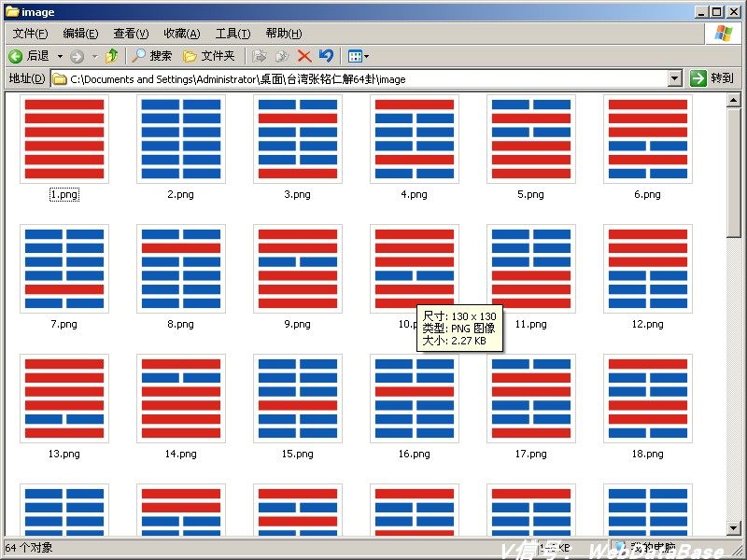Click the file name label 16.png
This screenshot has width=747, height=560.
414,454
